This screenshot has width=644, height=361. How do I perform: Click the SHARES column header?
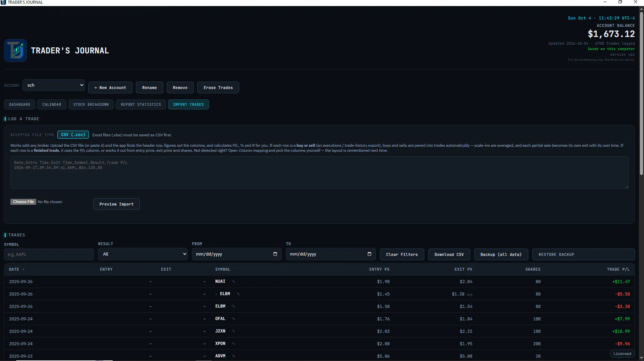pyautogui.click(x=533, y=269)
